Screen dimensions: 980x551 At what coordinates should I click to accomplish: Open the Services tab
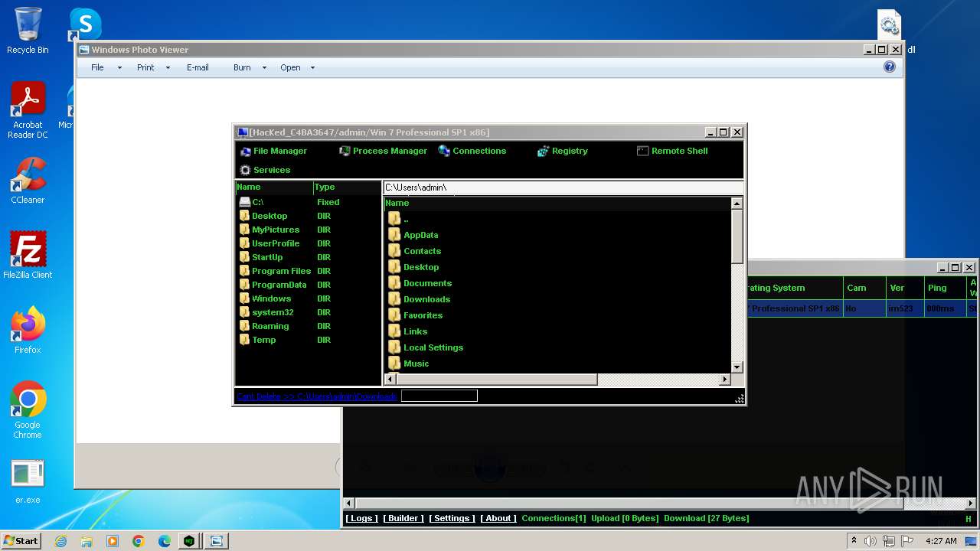point(265,170)
